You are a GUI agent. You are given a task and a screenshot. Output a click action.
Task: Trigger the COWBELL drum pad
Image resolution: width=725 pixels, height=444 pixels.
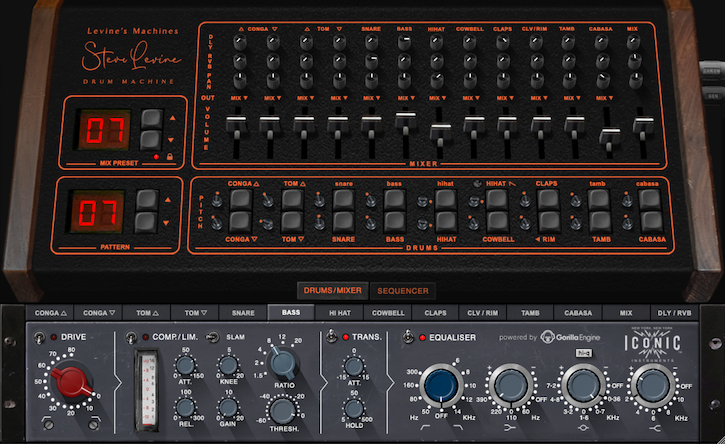tap(497, 222)
